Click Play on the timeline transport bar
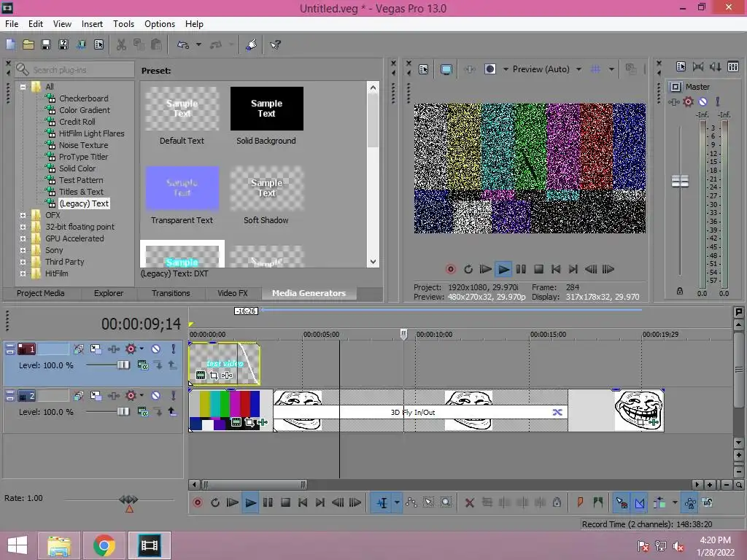The image size is (747, 560). 250,502
